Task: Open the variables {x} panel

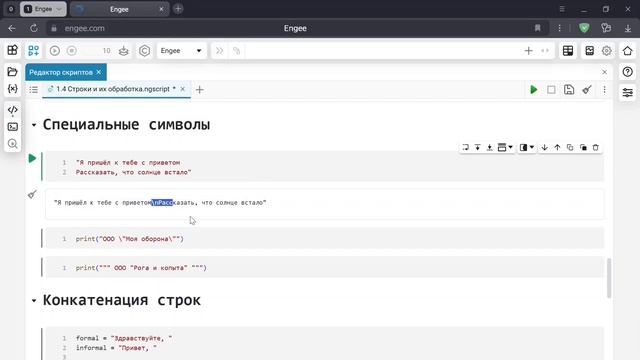Action: [13, 89]
